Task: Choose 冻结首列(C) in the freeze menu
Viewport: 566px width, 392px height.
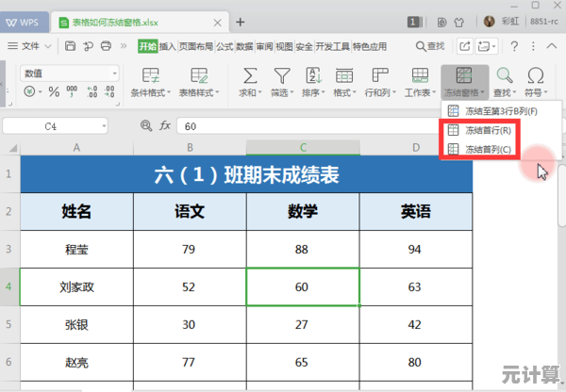Action: coord(488,149)
